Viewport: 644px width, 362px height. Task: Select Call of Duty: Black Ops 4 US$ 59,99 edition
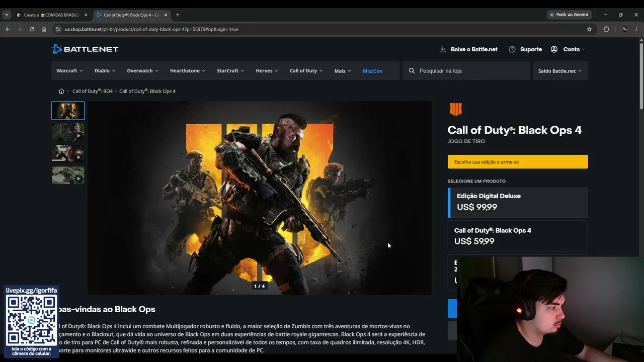point(518,236)
